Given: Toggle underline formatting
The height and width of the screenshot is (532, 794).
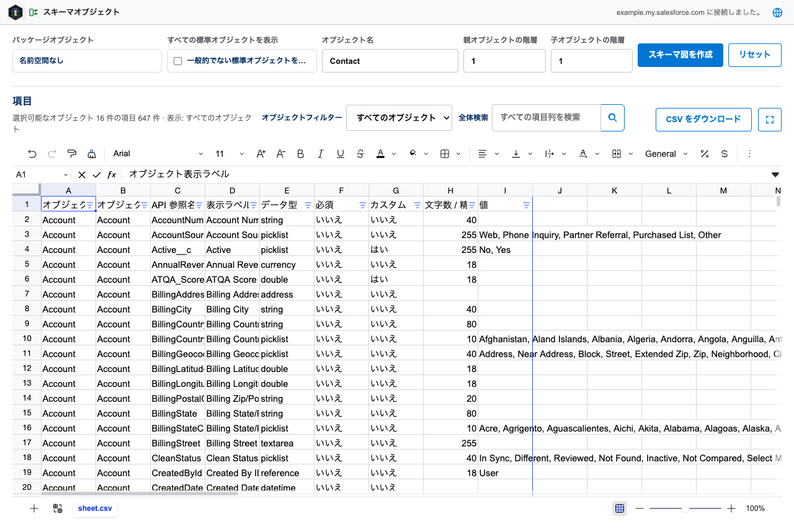Looking at the screenshot, I should pos(341,154).
